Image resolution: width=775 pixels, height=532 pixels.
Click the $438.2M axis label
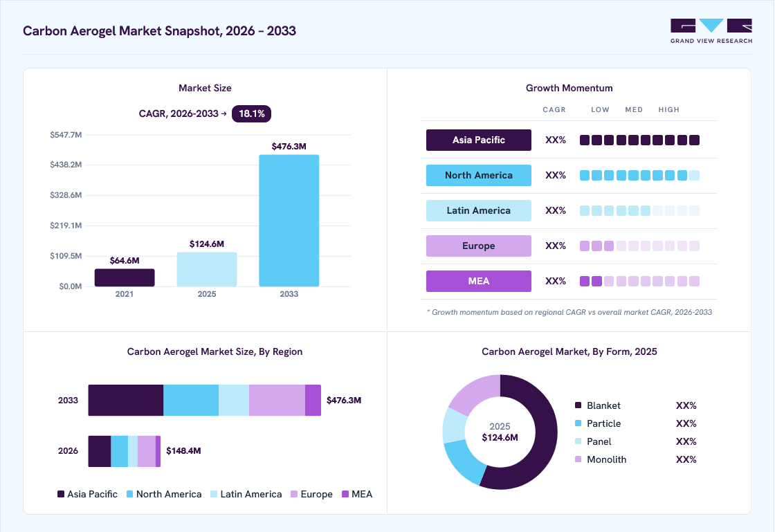click(66, 165)
